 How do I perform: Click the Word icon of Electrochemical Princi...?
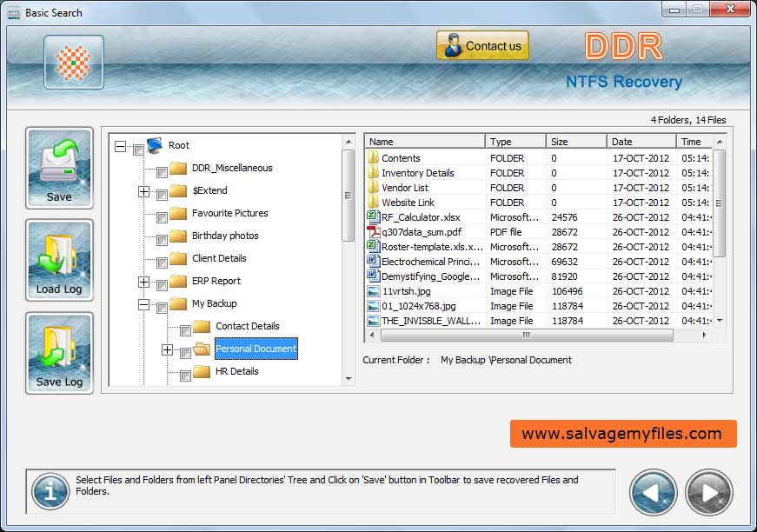373,261
